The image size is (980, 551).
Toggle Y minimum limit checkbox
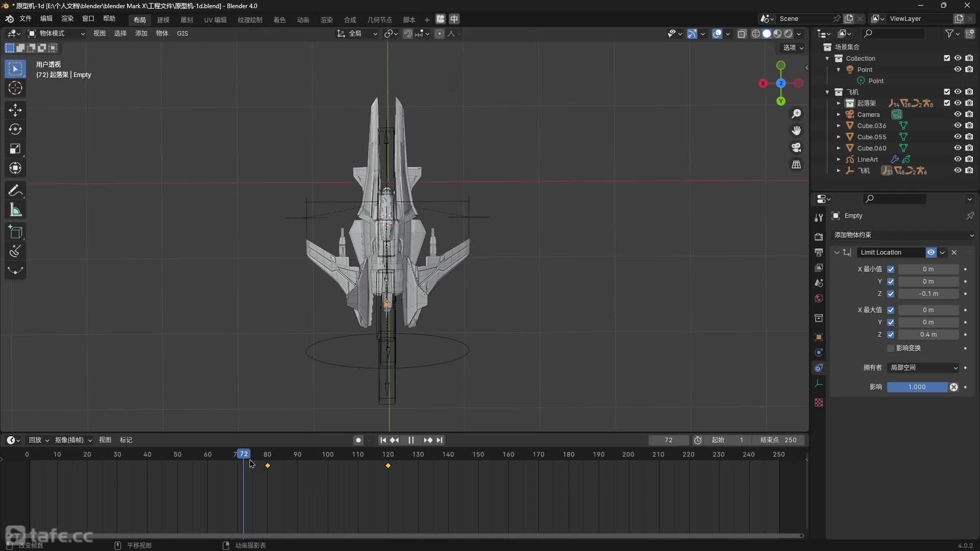(x=891, y=282)
